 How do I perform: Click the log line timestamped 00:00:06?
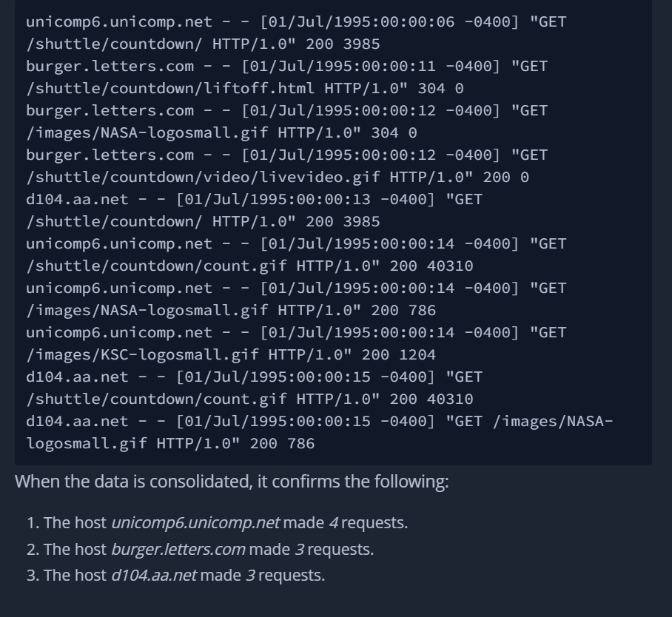coord(296,22)
